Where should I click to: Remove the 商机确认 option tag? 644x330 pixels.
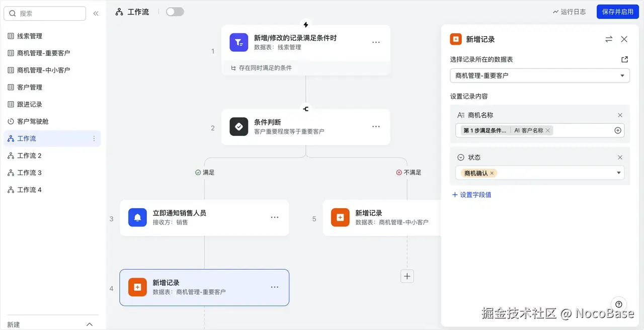tap(492, 173)
